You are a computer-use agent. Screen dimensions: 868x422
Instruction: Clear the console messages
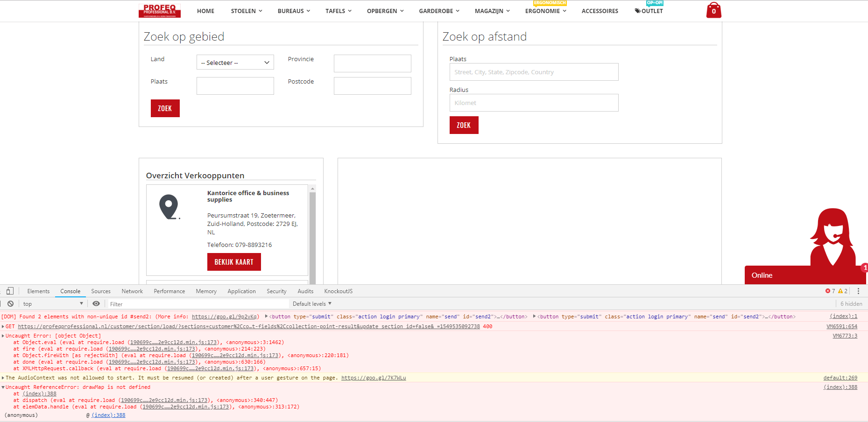[x=10, y=303]
